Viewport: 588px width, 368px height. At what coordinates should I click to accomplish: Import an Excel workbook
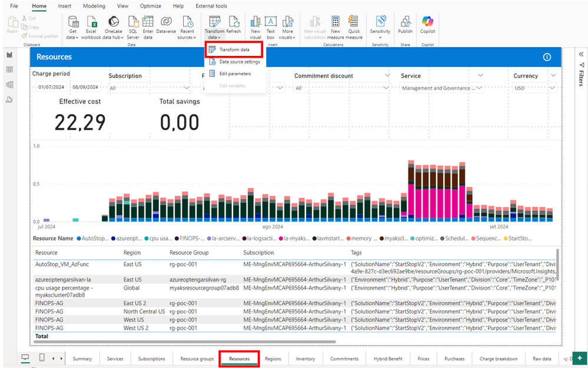(91, 28)
